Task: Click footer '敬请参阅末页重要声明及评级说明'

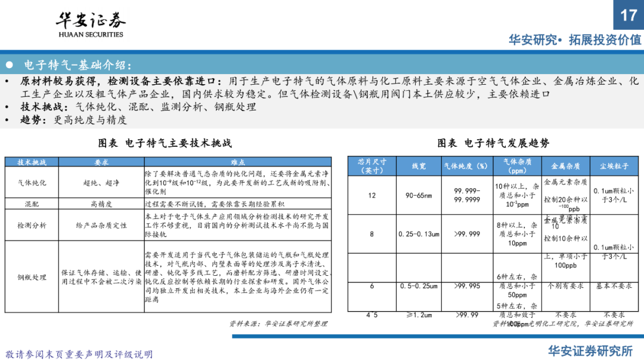Action: (79, 355)
